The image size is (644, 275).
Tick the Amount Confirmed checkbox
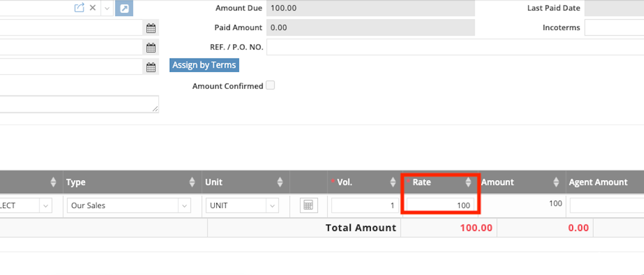coord(270,85)
